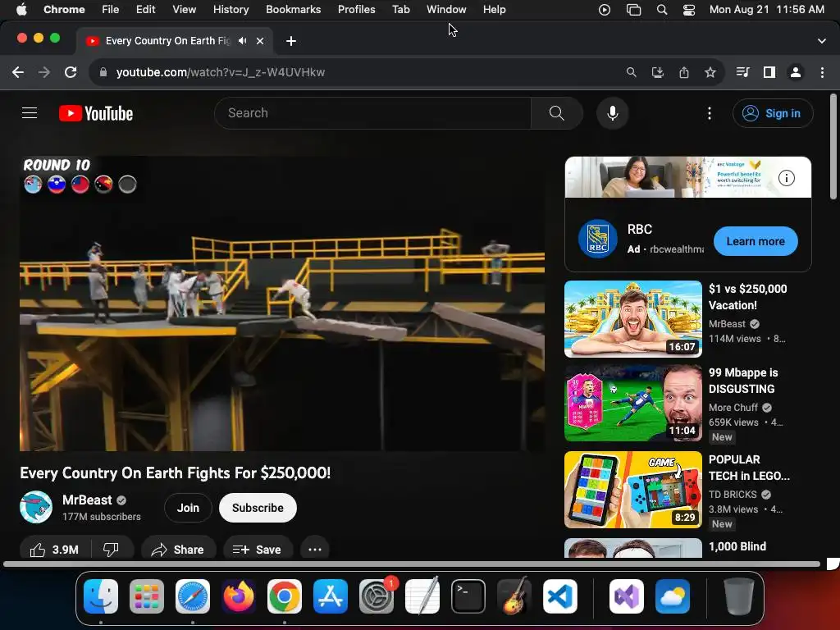The image size is (840, 630).
Task: Open the View menu
Action: 184,10
